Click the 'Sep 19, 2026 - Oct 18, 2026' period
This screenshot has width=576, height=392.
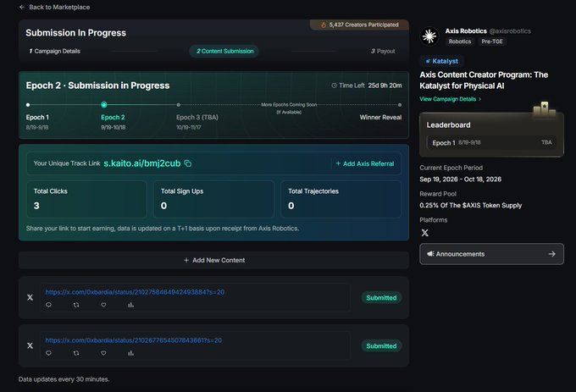tap(460, 179)
